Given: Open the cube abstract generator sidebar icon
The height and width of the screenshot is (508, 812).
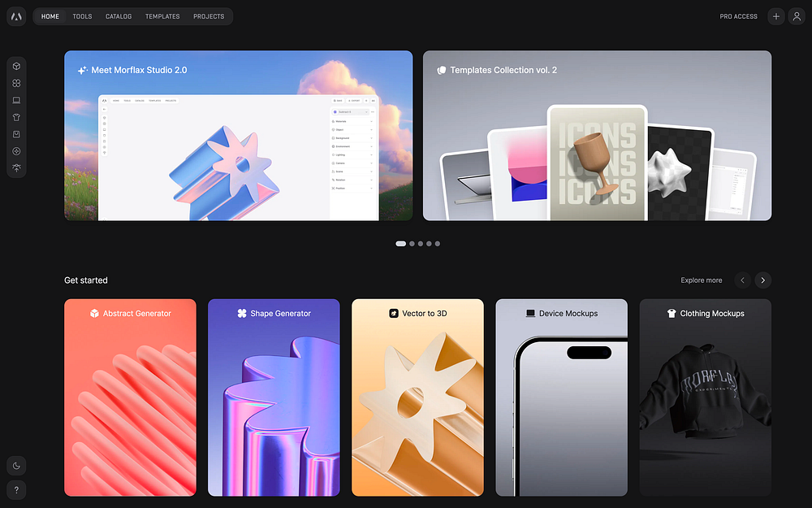Looking at the screenshot, I should 16,67.
